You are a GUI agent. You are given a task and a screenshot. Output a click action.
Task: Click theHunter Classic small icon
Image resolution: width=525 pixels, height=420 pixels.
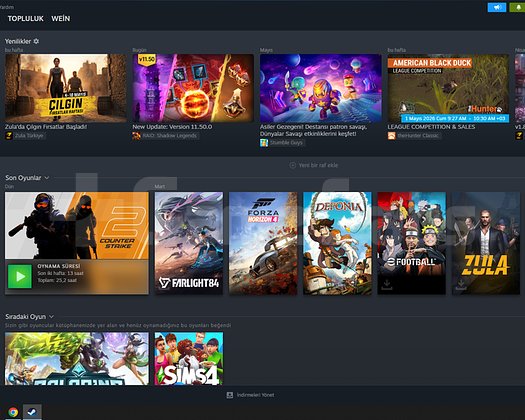point(391,136)
